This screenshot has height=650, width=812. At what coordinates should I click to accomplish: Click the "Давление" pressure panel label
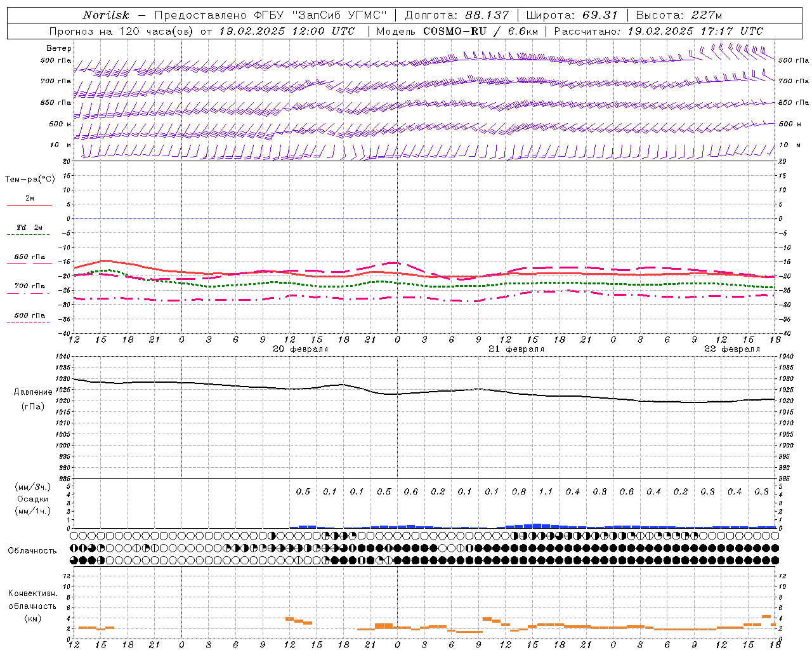click(33, 392)
